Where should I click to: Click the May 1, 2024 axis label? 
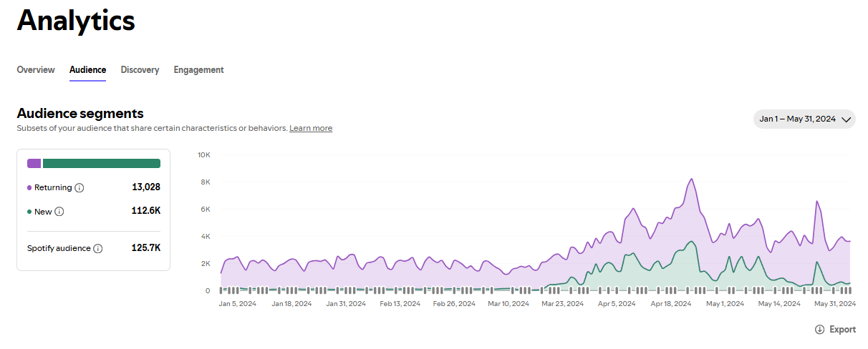[x=725, y=304]
